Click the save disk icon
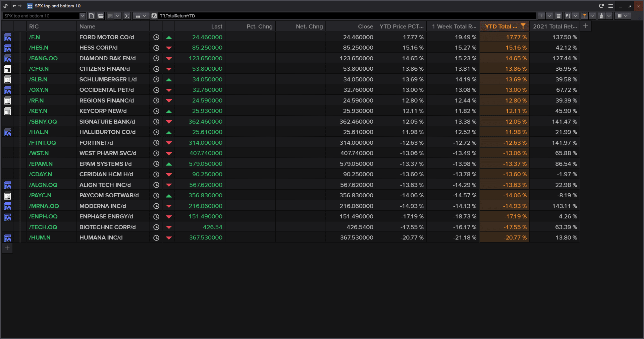Viewport: 644px width, 339px height. [110, 16]
